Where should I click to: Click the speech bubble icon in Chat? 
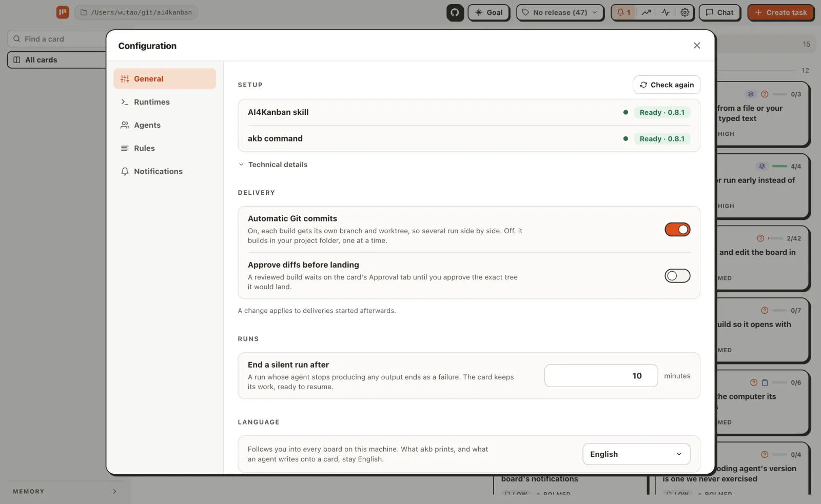pos(710,12)
